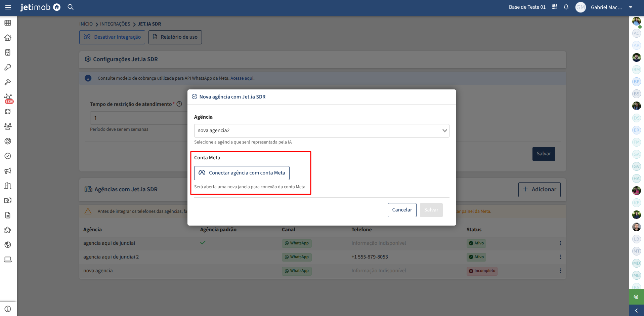Go to INTEGRAÇÕES breadcrumb
Image resolution: width=644 pixels, height=316 pixels.
click(115, 24)
